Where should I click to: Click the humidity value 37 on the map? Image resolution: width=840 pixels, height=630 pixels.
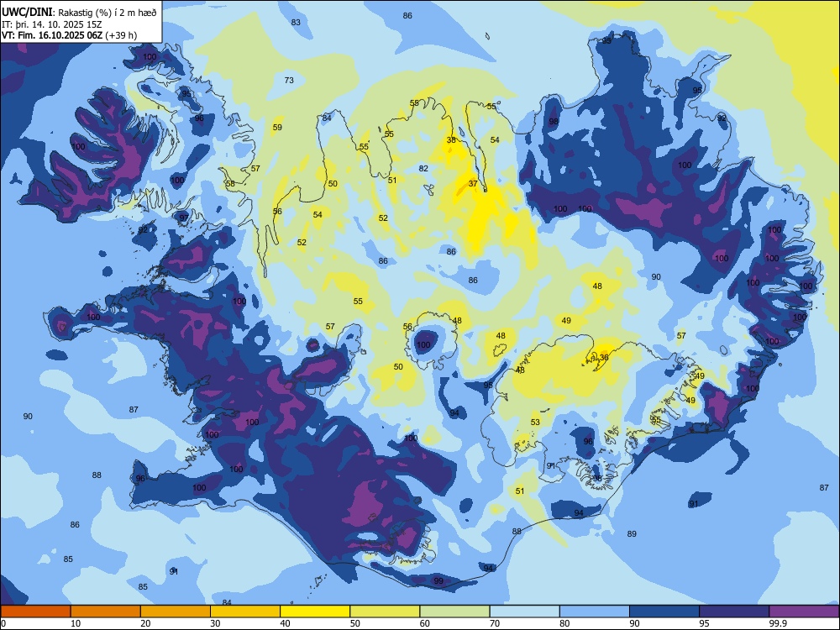[x=473, y=183]
